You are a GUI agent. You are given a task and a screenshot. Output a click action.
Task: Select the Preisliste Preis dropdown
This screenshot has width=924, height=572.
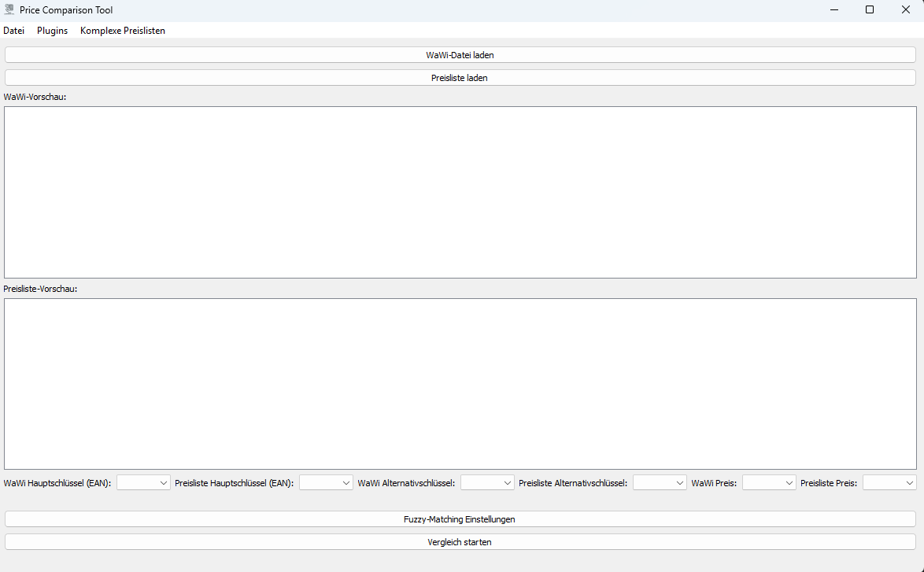click(889, 482)
